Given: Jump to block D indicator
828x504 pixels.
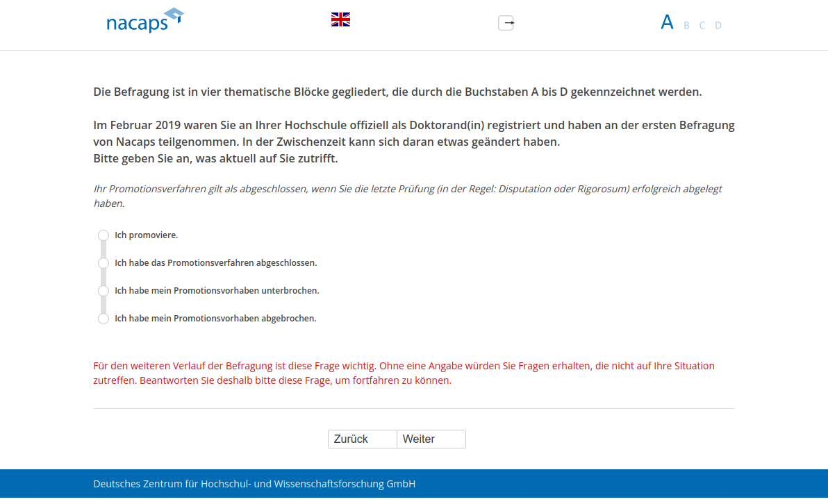Looking at the screenshot, I should coord(718,26).
